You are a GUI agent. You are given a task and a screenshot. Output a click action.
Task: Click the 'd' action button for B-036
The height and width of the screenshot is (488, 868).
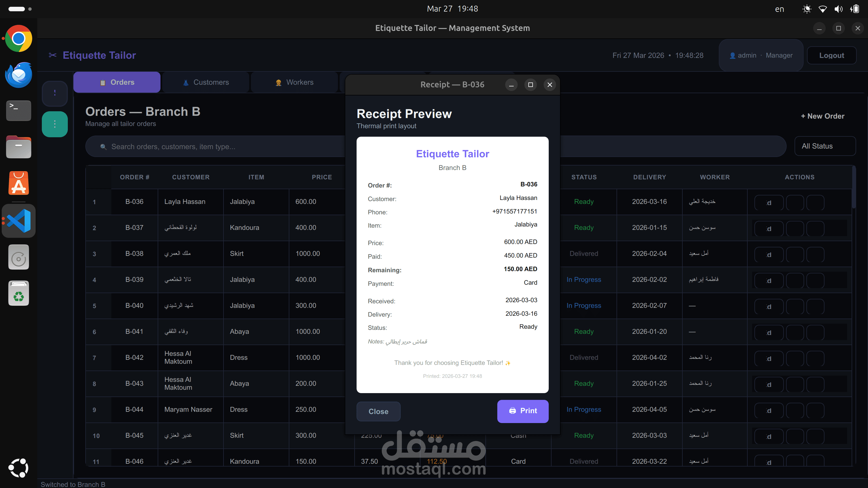coord(768,203)
